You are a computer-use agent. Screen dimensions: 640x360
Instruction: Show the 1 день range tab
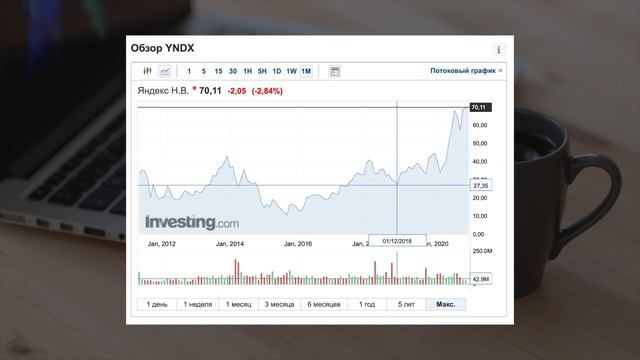[157, 304]
